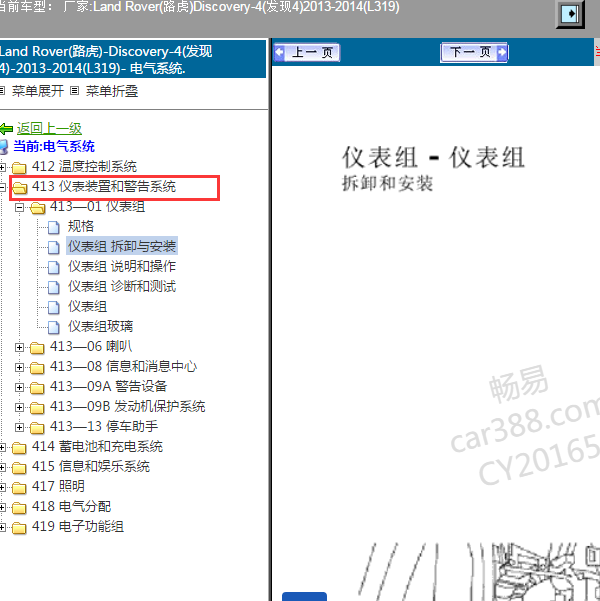
Task: Click folder icon of 414 蓄电池和充电系统
Action: tap(19, 448)
